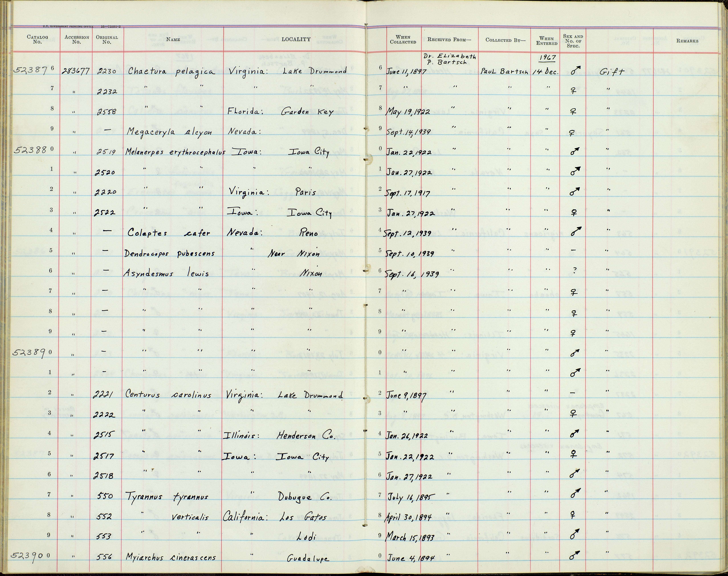Click the date 'Sept. 16, 1939'
The image size is (728, 576).
pos(412,274)
